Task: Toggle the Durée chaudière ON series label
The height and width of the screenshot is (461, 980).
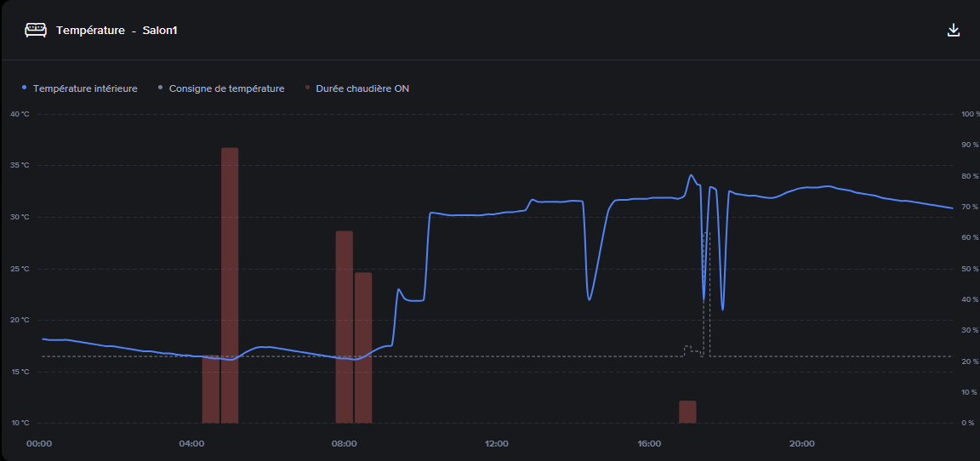Action: [362, 88]
